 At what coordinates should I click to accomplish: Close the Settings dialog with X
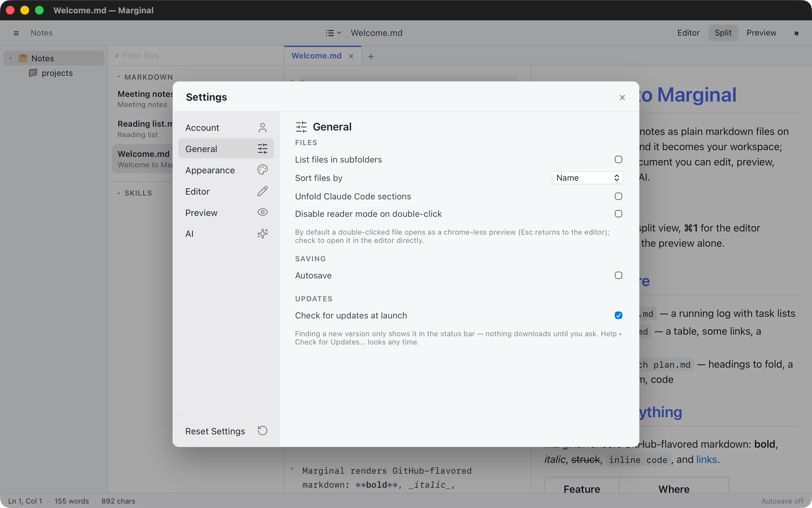tap(622, 97)
